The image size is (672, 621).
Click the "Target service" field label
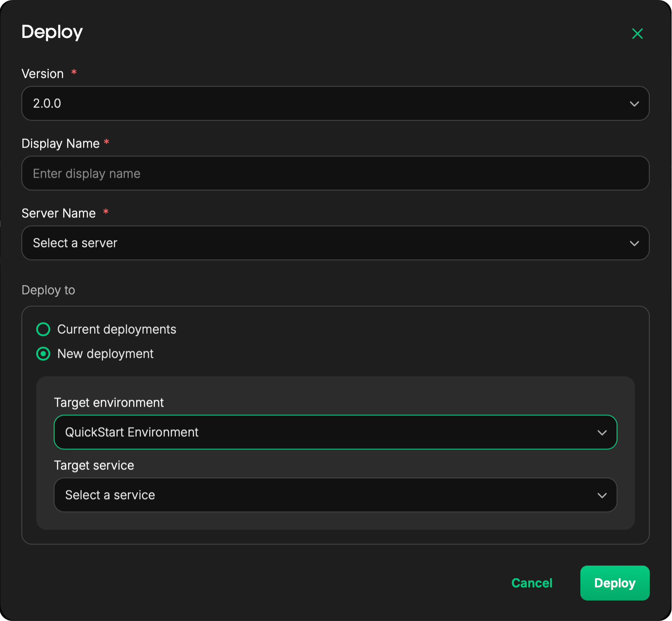tap(94, 466)
